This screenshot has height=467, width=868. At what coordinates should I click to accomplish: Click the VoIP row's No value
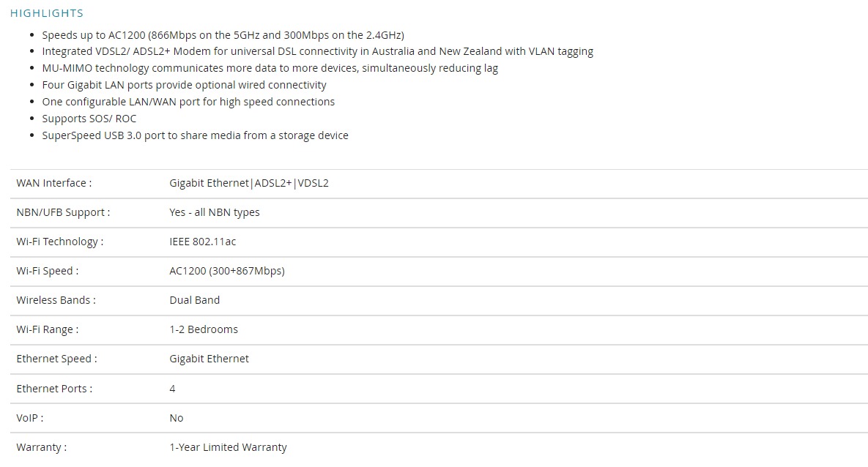[176, 418]
